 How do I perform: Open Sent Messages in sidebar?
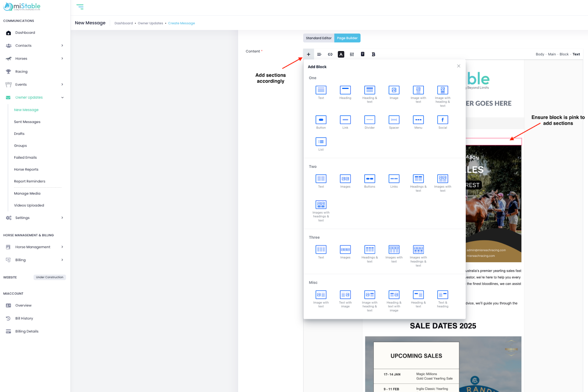click(x=27, y=122)
